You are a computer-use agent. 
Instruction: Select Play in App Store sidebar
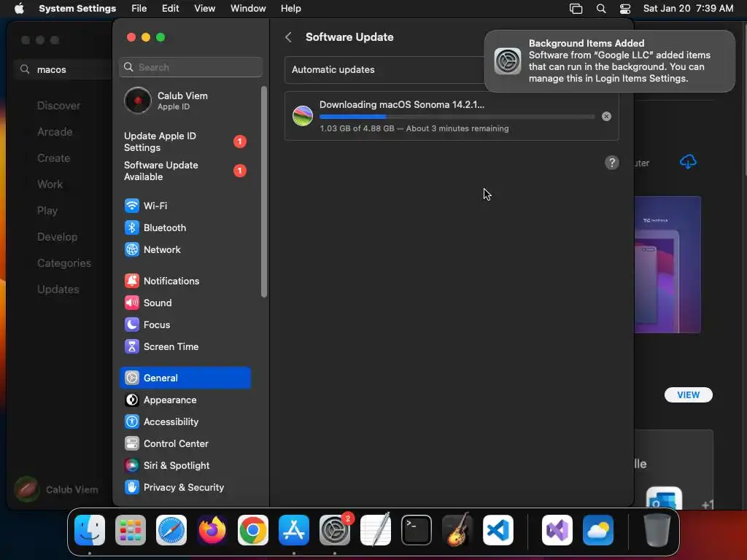(x=47, y=211)
